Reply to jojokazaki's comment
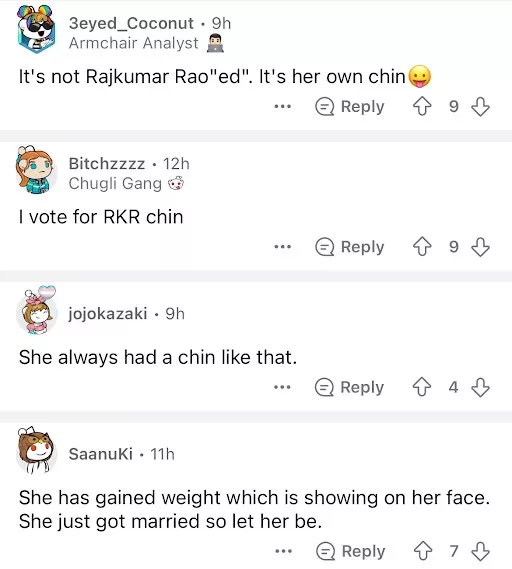The width and height of the screenshot is (512, 569). click(349, 387)
